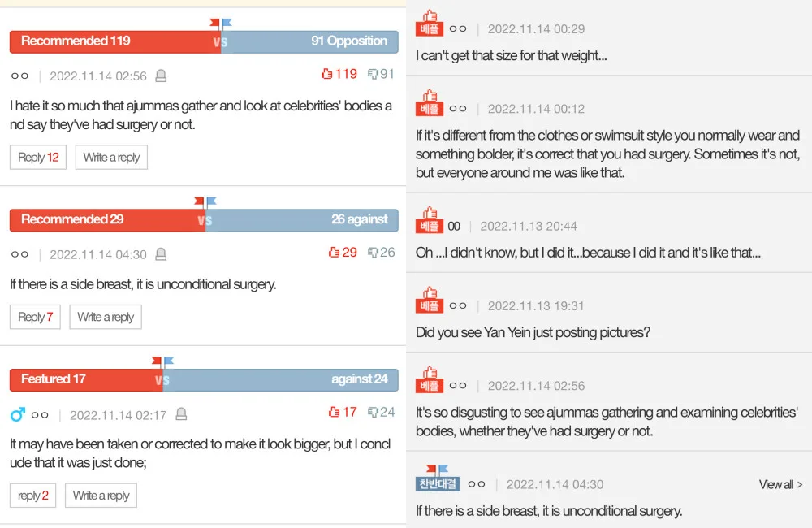Click the thumbs-down icon showing 91

[374, 74]
